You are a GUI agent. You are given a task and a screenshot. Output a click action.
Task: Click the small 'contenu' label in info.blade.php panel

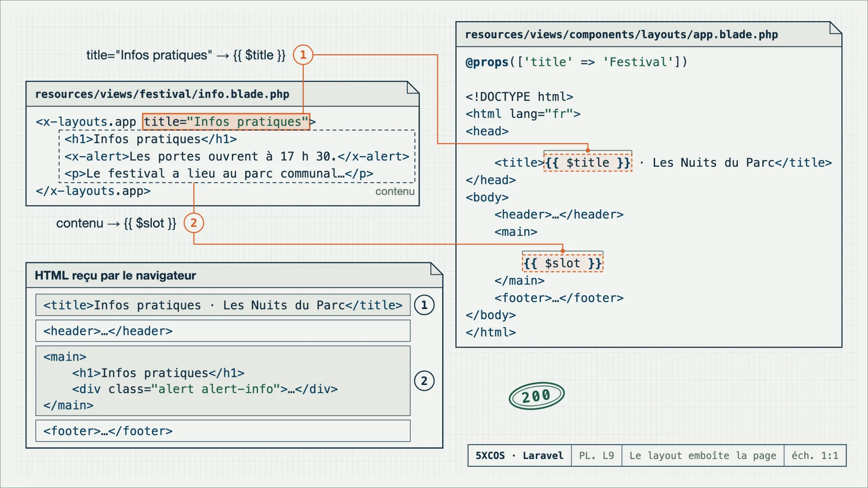395,192
